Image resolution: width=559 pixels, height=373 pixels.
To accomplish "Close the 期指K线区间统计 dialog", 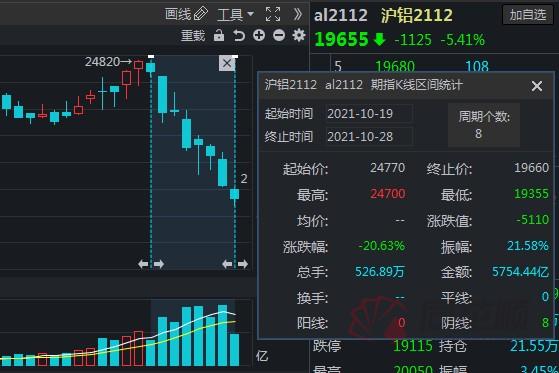I will (537, 86).
